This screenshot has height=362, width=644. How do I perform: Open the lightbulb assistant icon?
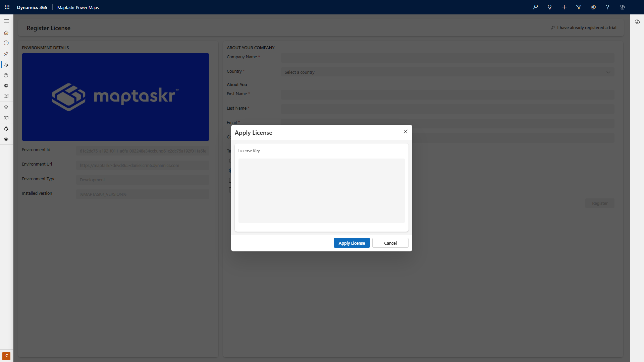point(550,7)
